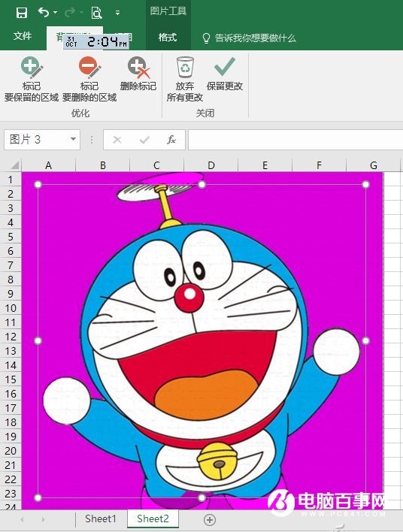
Task: Click inside the formula bar input
Action: (295, 140)
